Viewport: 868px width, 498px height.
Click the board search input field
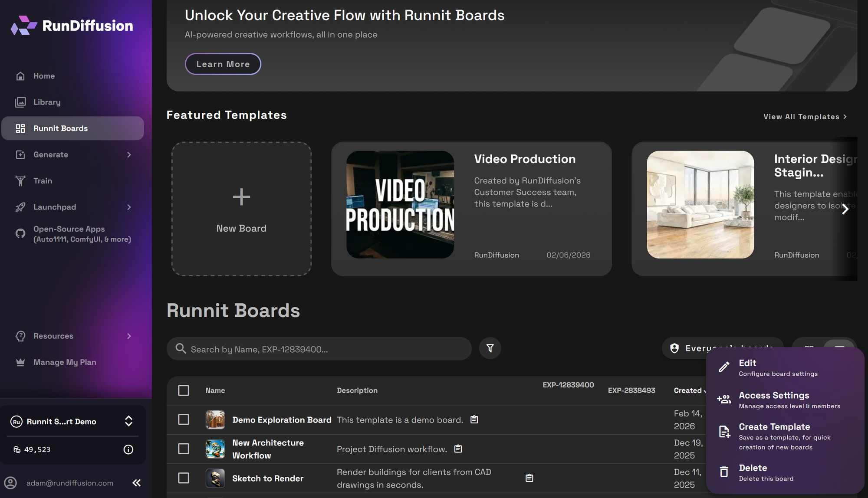point(319,349)
